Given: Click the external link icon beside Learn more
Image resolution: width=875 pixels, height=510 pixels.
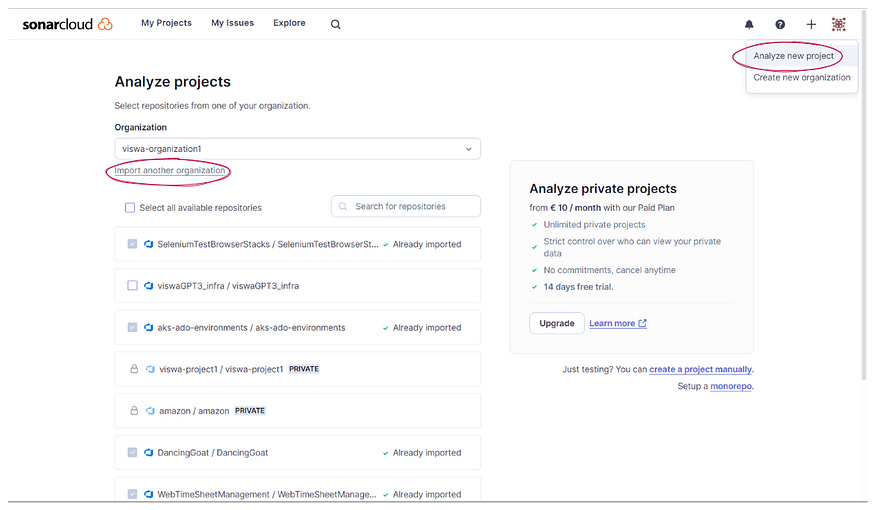Looking at the screenshot, I should tap(642, 323).
